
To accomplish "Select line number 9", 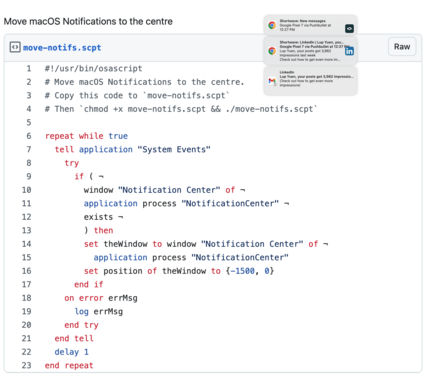I will (x=29, y=176).
